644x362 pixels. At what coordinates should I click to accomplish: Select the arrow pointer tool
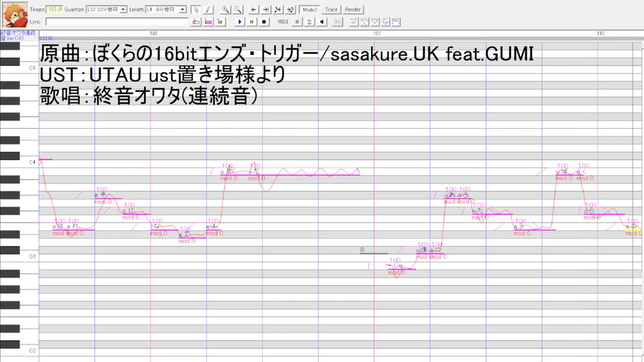click(196, 9)
